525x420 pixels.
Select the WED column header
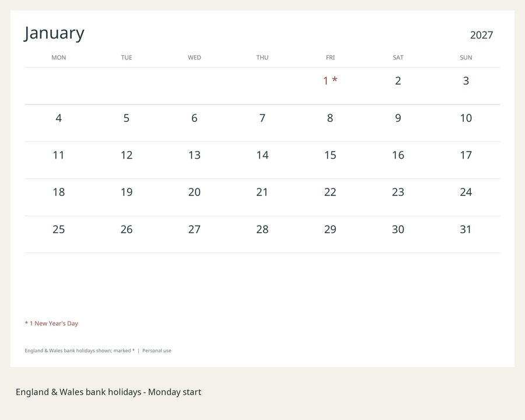tap(194, 58)
